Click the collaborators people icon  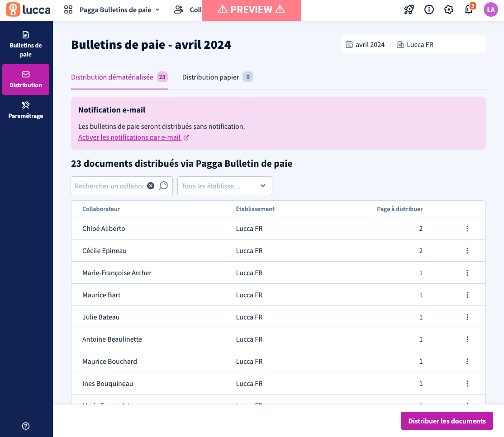coord(179,9)
